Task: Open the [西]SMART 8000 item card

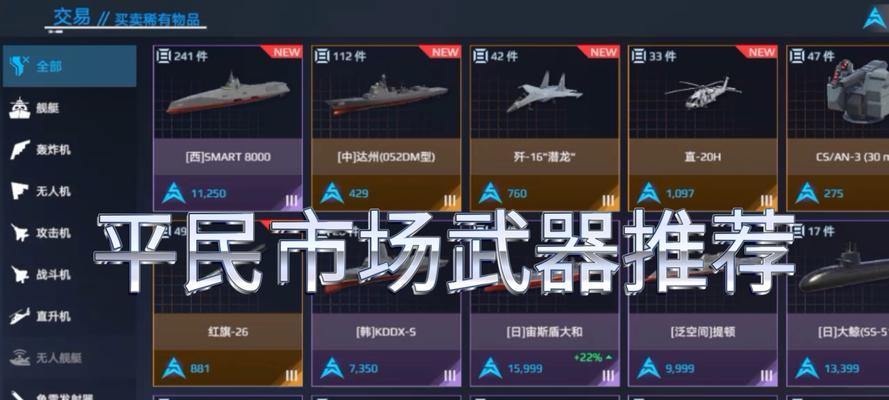Action: (228, 128)
